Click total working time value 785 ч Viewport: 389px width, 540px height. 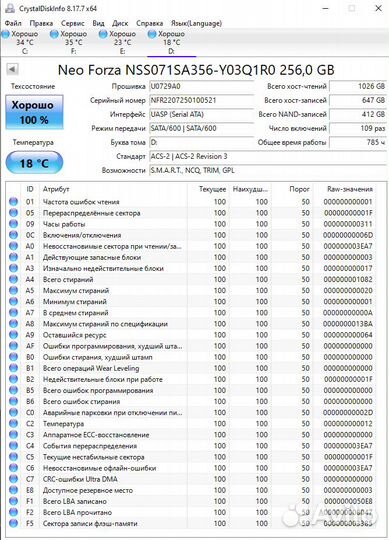tap(358, 142)
